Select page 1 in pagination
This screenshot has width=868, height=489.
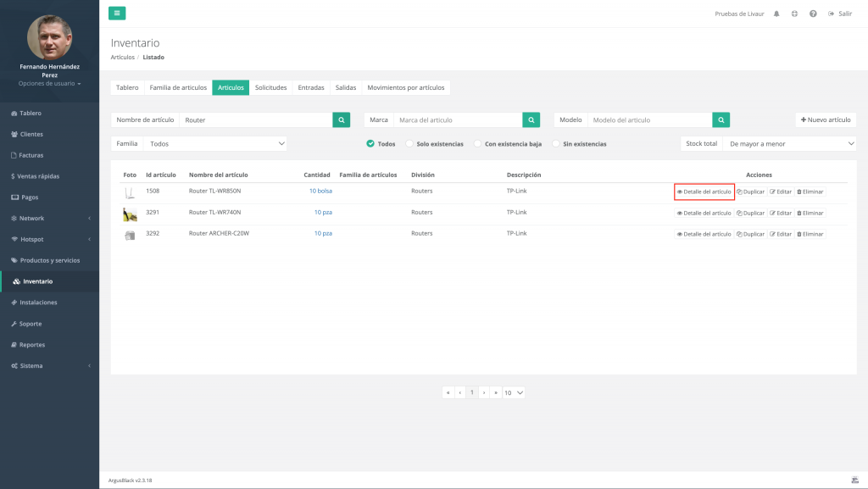(472, 392)
